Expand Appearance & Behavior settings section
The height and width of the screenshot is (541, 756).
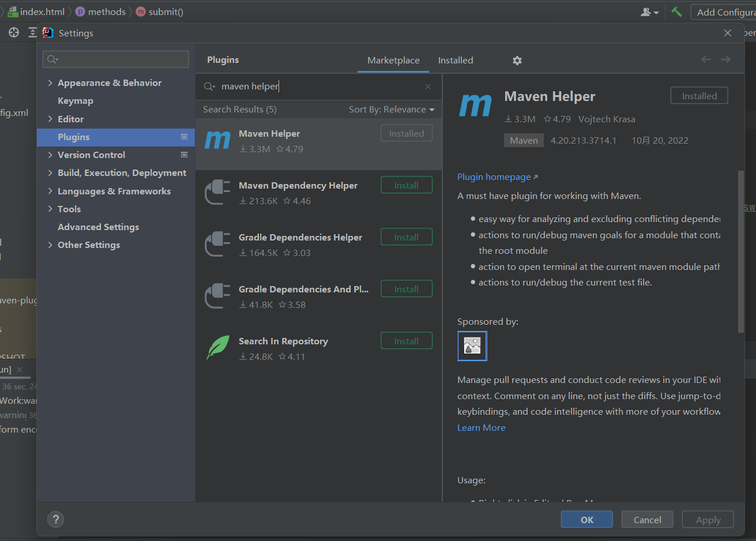point(50,83)
